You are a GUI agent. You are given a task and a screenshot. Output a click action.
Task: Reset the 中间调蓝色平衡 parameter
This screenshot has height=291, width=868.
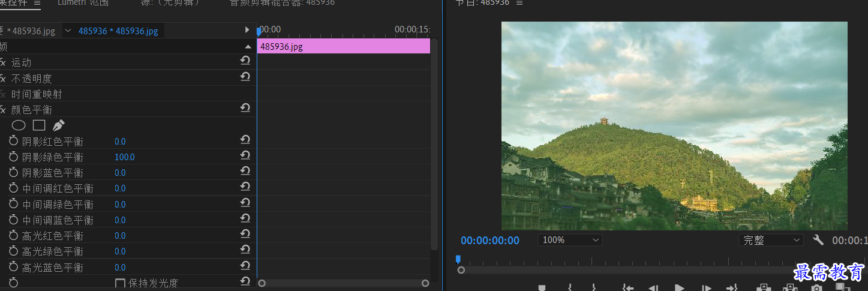coord(245,218)
